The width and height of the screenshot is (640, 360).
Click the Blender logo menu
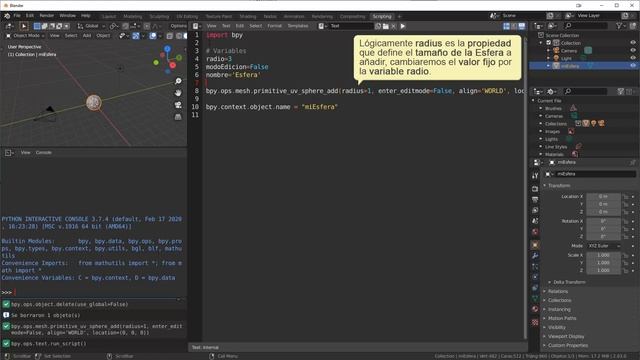tap(7, 16)
